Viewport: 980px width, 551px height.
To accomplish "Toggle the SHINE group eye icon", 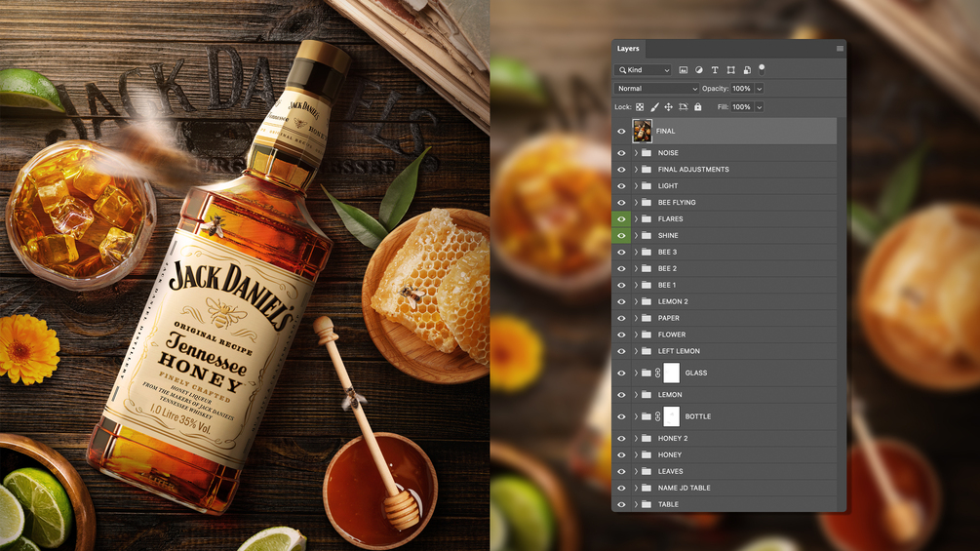I will coord(621,236).
